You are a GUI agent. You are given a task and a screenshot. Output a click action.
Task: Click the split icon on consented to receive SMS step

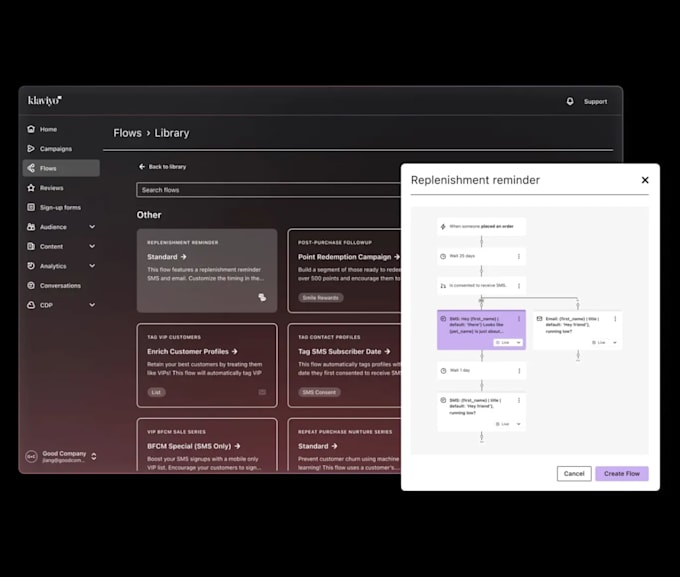[x=443, y=285]
